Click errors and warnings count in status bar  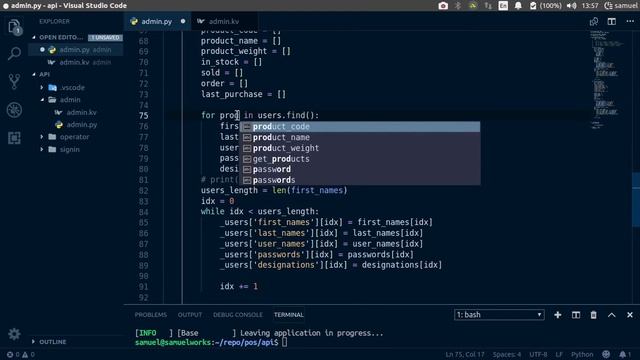click(20, 355)
